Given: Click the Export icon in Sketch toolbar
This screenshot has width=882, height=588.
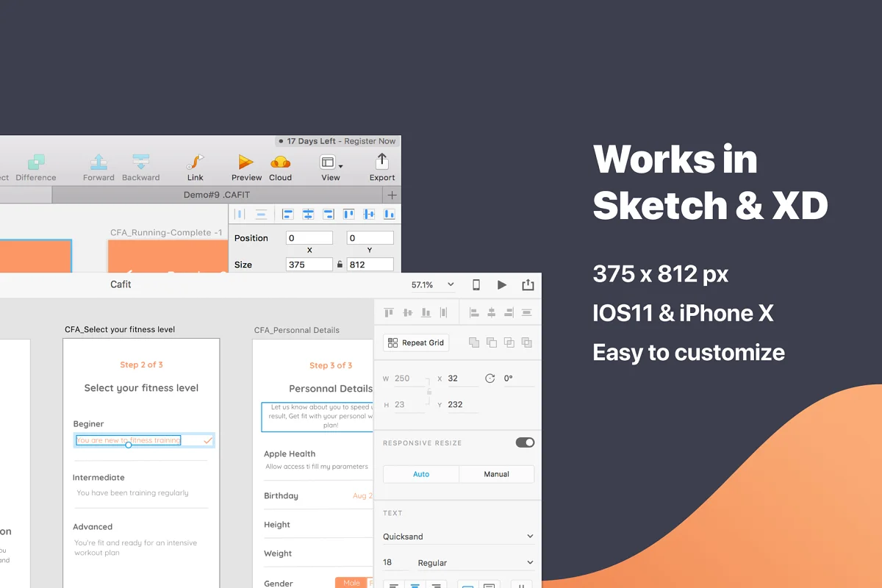Looking at the screenshot, I should tap(382, 161).
